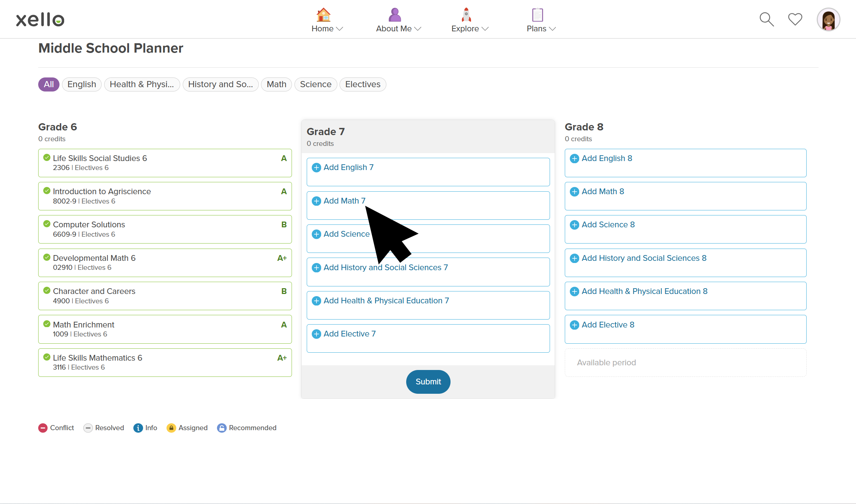Open favorites via the heart icon
856x504 pixels.
795,19
